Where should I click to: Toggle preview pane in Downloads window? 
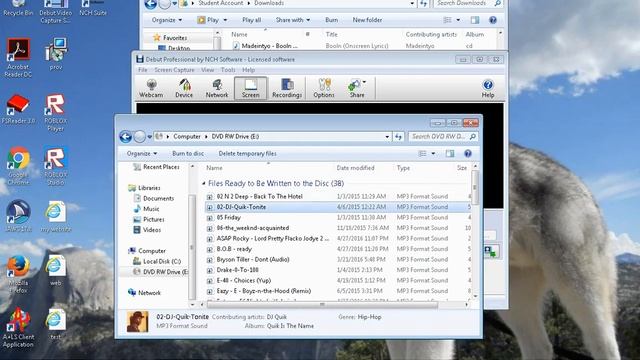[x=475, y=20]
